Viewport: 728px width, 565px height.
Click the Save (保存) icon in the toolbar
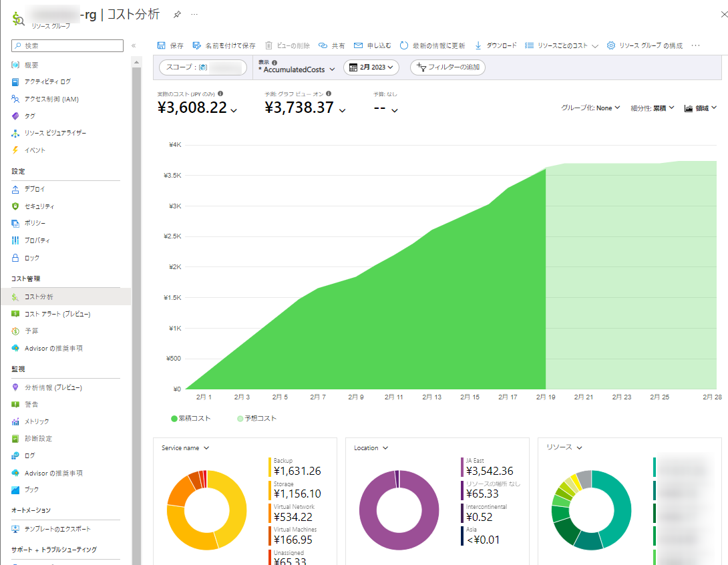point(161,45)
